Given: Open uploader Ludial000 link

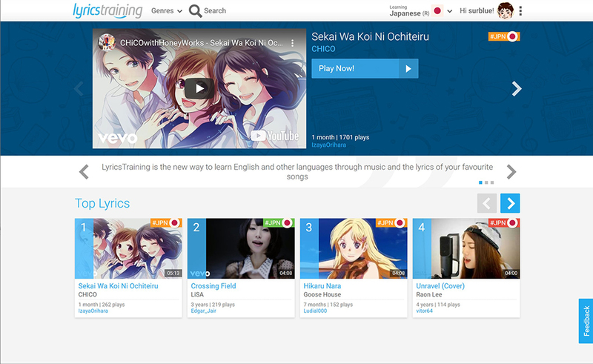Looking at the screenshot, I should [315, 311].
